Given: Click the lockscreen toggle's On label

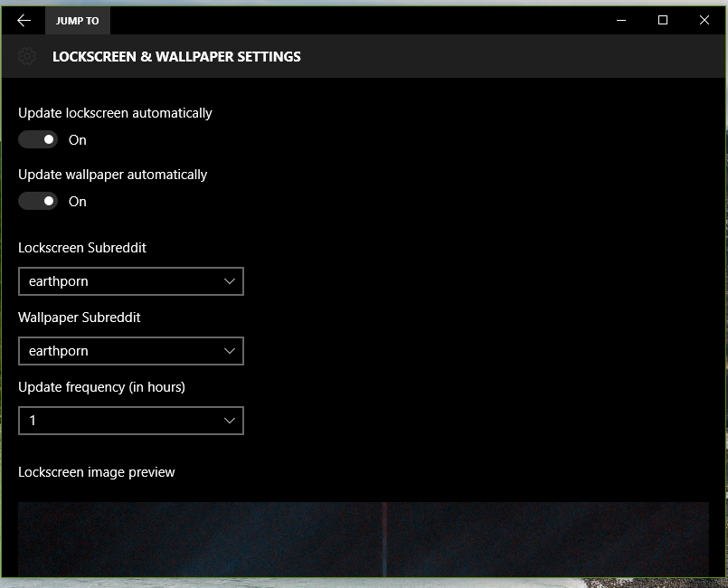Looking at the screenshot, I should point(77,140).
